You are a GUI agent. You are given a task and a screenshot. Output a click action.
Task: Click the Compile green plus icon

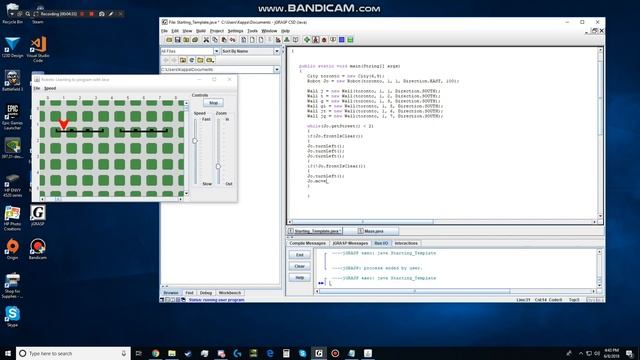pyautogui.click(x=307, y=40)
